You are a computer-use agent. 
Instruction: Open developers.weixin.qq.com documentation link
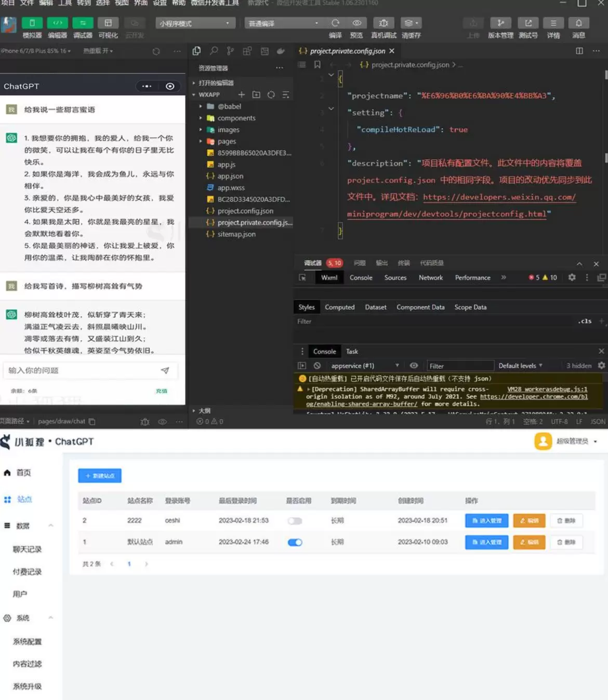point(499,197)
